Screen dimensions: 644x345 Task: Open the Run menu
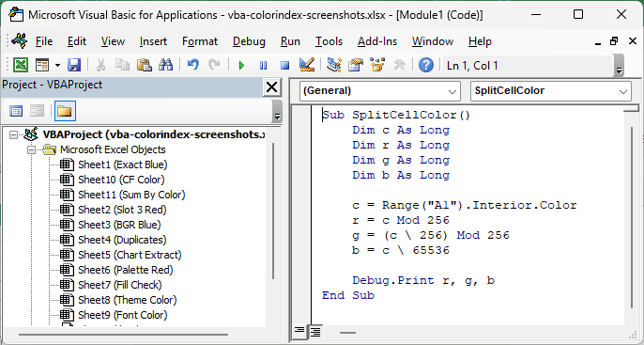pos(290,41)
